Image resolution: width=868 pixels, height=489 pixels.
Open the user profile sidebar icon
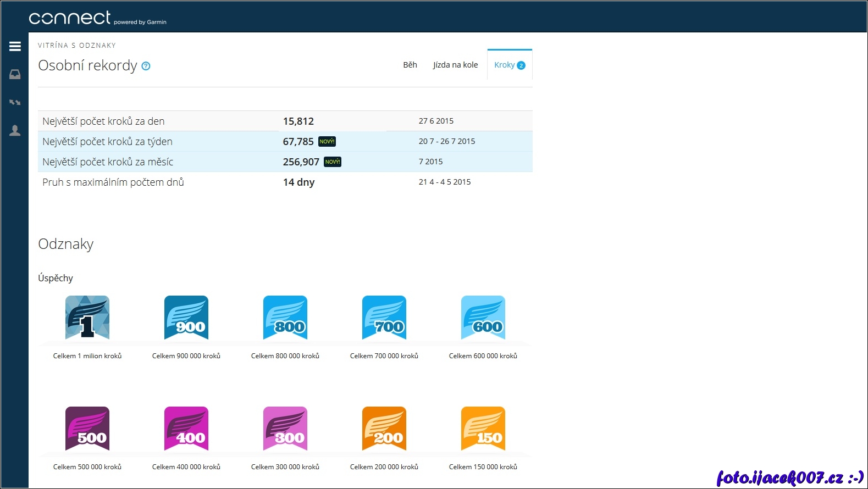(15, 130)
